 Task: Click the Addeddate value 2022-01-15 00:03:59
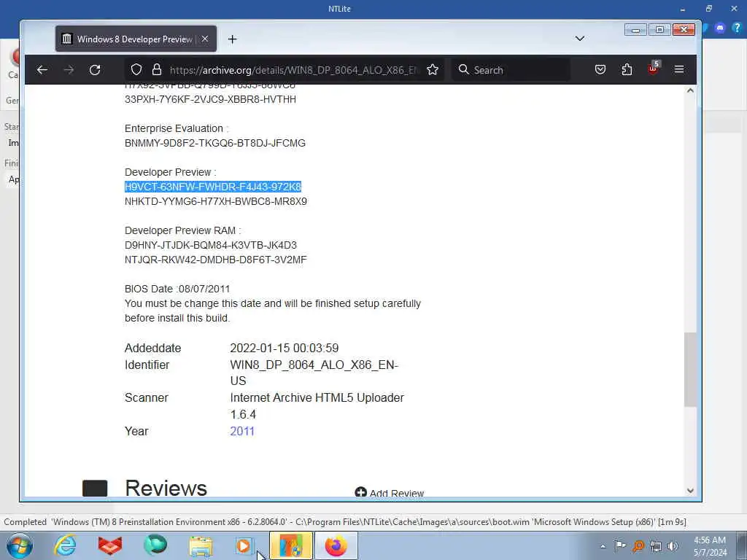(x=285, y=348)
